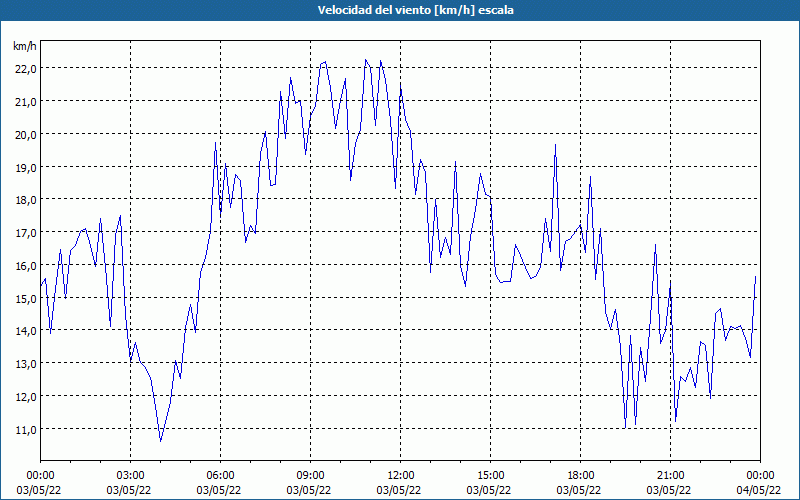800x500 pixels.
Task: Click the '15:00' time axis label
Action: coord(490,476)
